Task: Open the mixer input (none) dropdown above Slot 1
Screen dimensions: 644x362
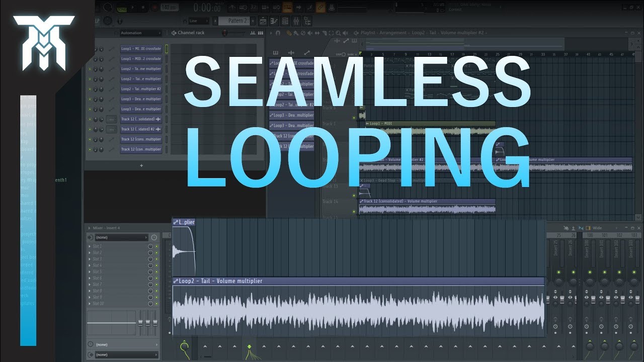Action: tap(121, 237)
